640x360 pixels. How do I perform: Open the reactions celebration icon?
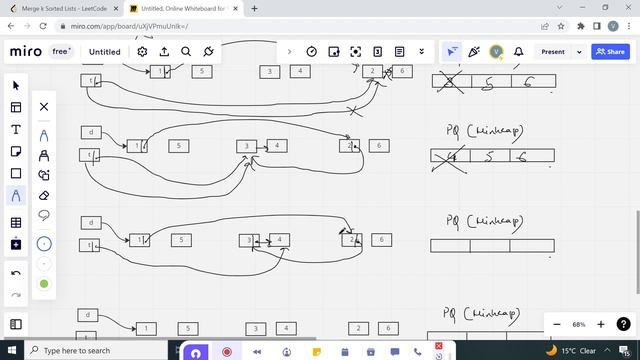point(474,52)
